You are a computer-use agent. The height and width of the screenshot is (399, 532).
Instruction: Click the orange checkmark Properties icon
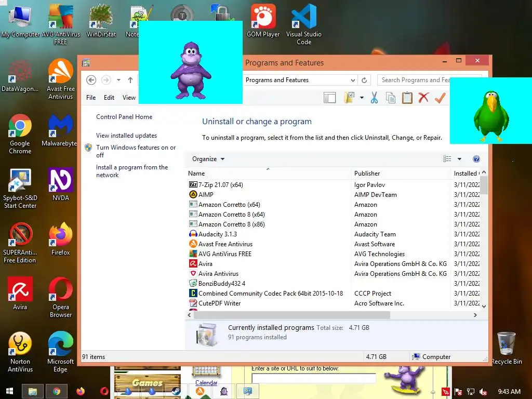click(440, 97)
